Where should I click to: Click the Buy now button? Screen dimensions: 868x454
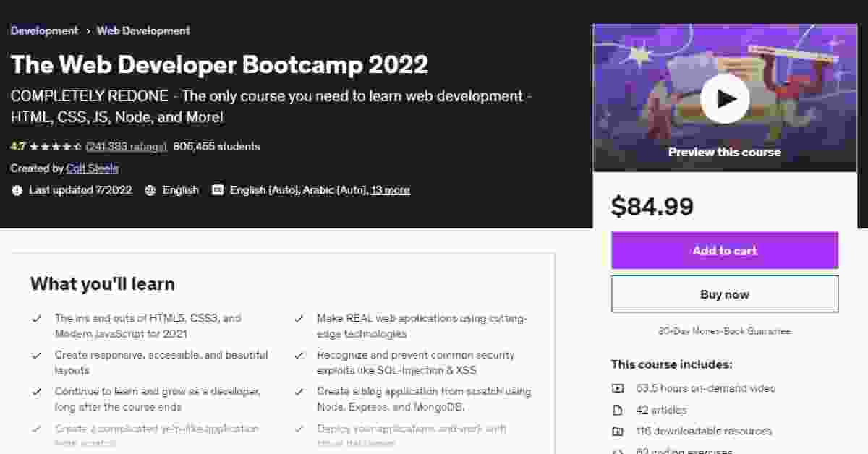click(x=724, y=294)
